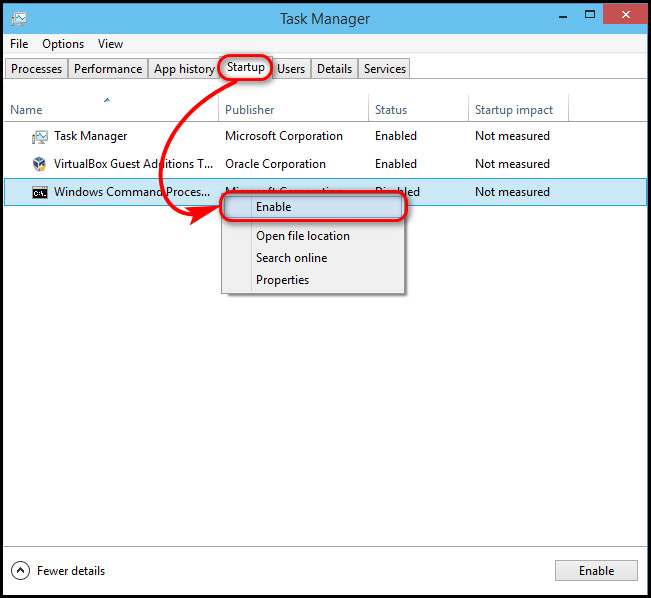Click Not measured in Task Manager row
The height and width of the screenshot is (598, 651).
click(x=512, y=136)
